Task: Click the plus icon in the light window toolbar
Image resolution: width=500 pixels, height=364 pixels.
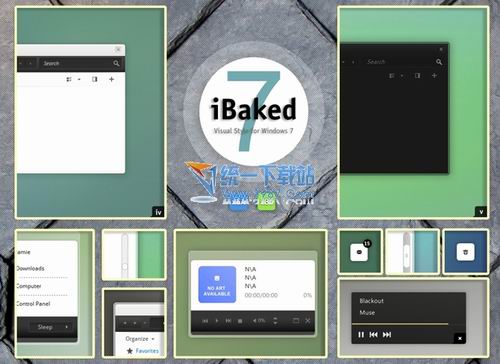Action: [111, 79]
